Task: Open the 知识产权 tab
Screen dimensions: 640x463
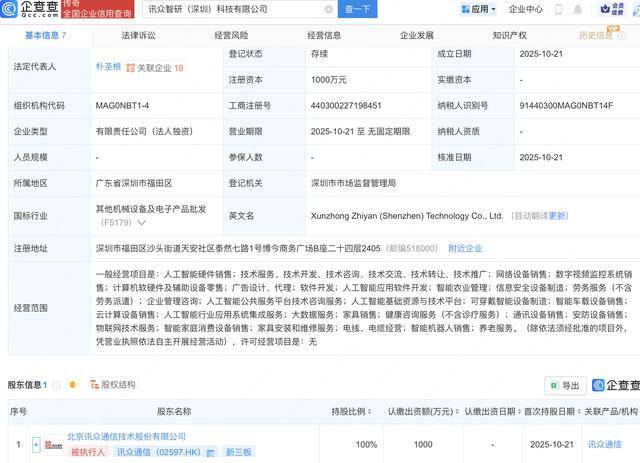Action: pos(509,34)
